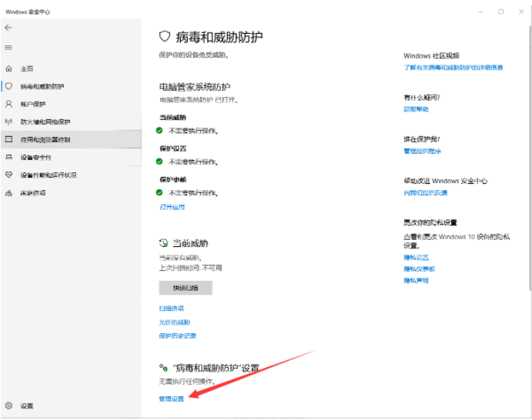The width and height of the screenshot is (532, 420).
Task: Toggle the hamburger navigation menu
Action: click(8, 48)
